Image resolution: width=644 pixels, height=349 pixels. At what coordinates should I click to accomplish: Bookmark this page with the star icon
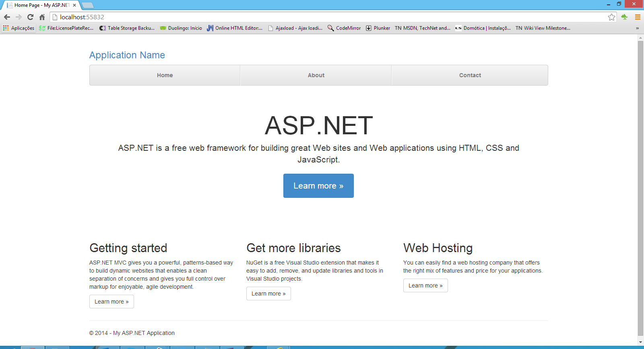[x=611, y=17]
